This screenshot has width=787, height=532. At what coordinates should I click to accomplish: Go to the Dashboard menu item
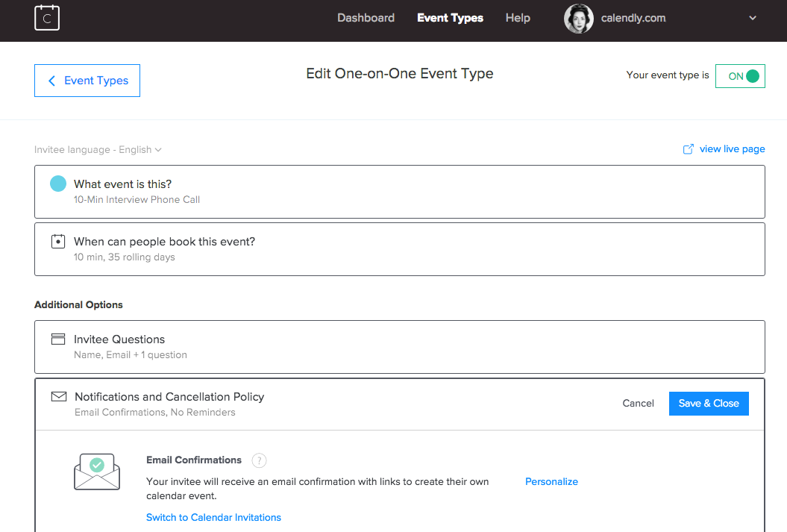pos(366,18)
